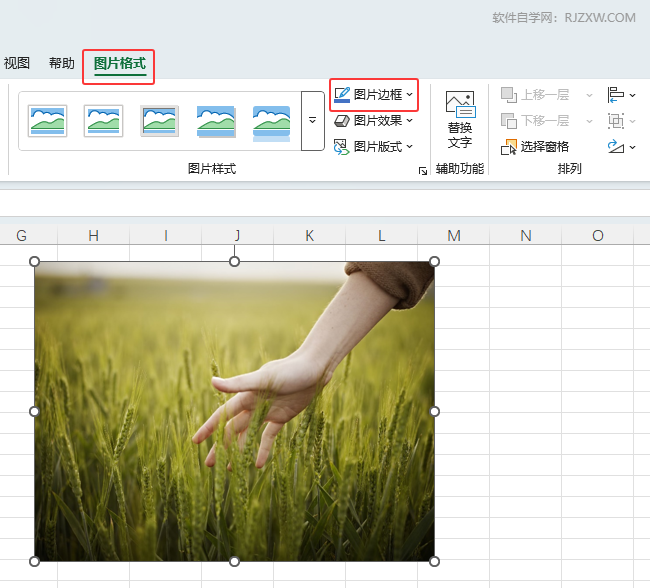Open the 图片版式 dropdown arrow
The image size is (650, 588).
tap(410, 146)
